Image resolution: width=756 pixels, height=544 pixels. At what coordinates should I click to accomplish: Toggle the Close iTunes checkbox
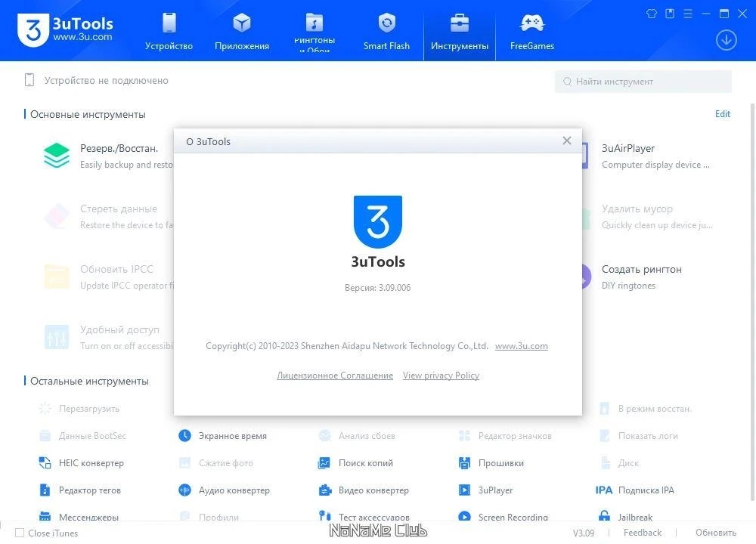point(20,533)
